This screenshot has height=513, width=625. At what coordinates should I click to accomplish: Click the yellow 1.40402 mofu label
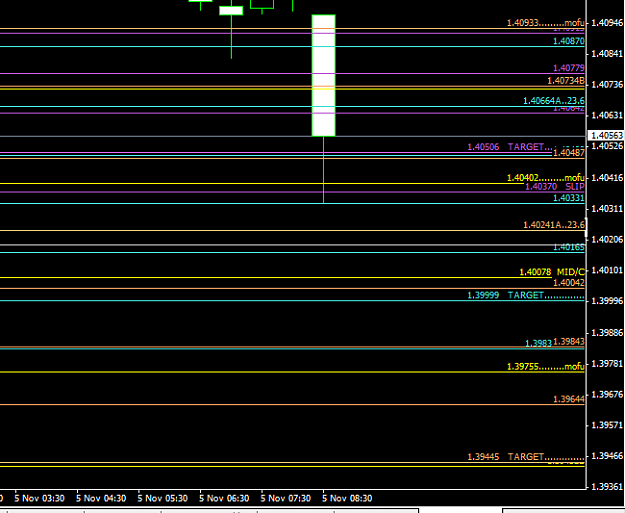point(545,177)
